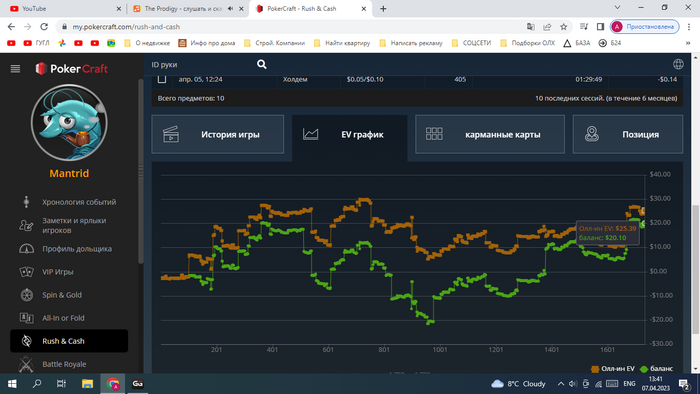
Task: Open the Б24 bookmark
Action: pyautogui.click(x=610, y=43)
